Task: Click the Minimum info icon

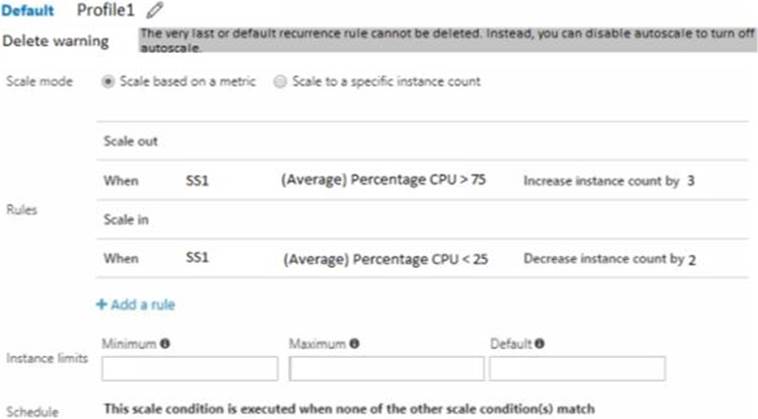Action: tap(165, 343)
